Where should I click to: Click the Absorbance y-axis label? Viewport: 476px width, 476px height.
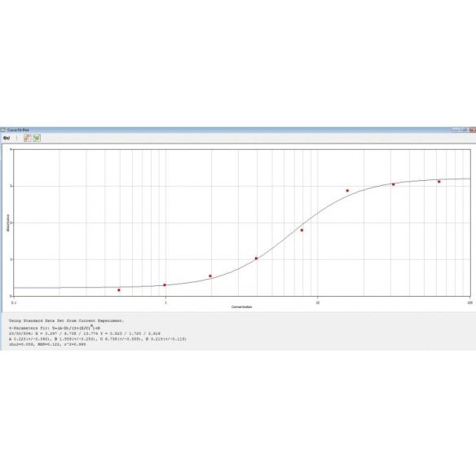[x=8, y=223]
